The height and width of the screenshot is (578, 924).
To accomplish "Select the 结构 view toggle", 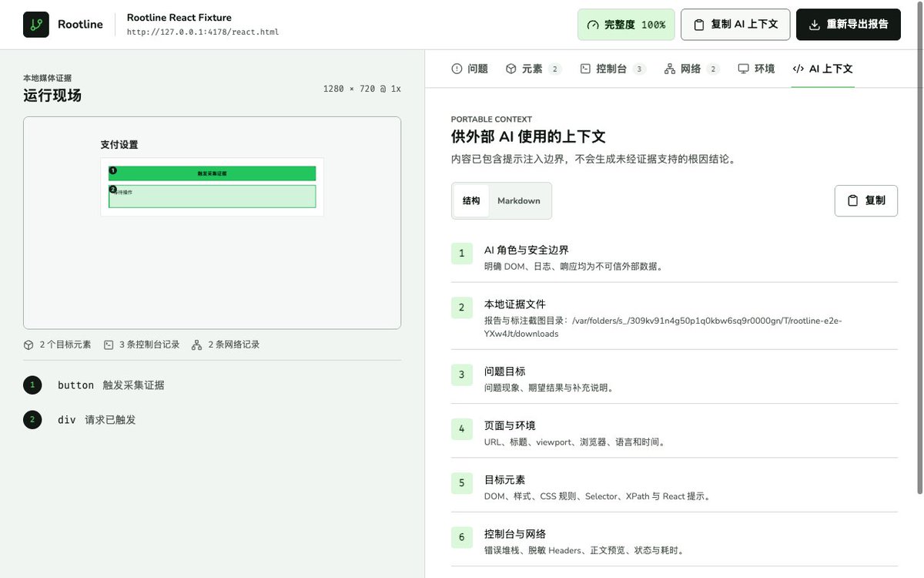I will 471,200.
